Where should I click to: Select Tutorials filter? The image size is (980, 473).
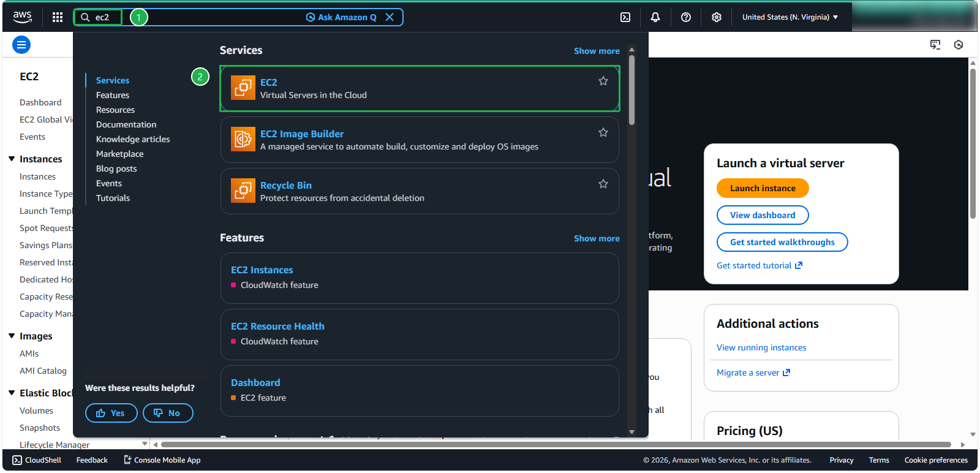click(x=113, y=198)
